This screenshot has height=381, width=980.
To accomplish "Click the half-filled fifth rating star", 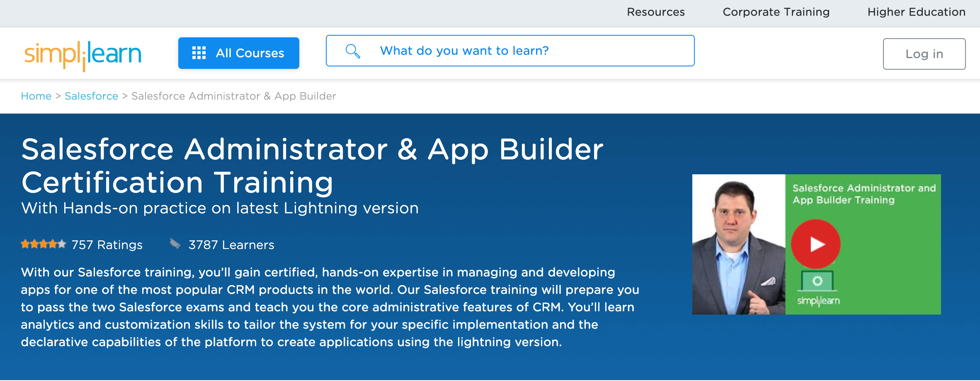I will [x=63, y=244].
